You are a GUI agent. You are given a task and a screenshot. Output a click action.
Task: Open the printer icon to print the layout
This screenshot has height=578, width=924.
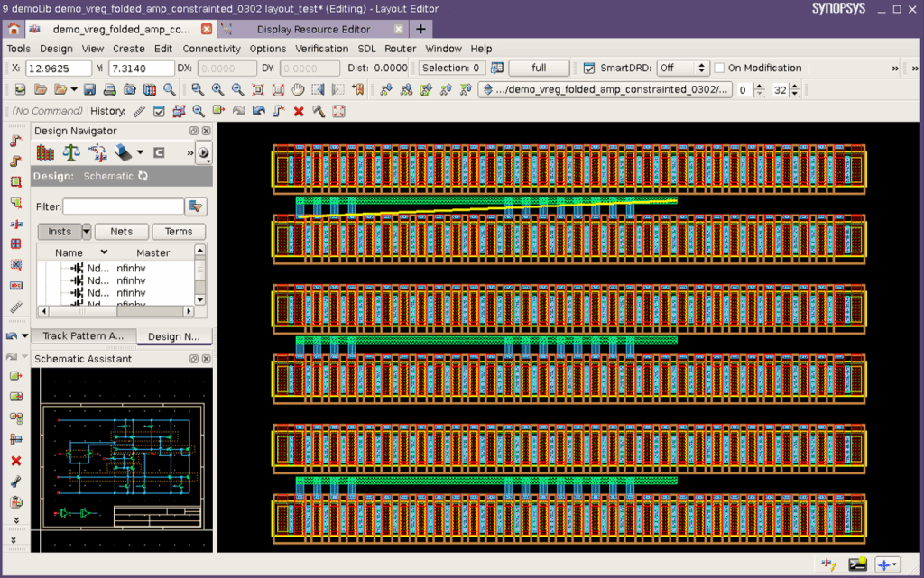(x=107, y=89)
